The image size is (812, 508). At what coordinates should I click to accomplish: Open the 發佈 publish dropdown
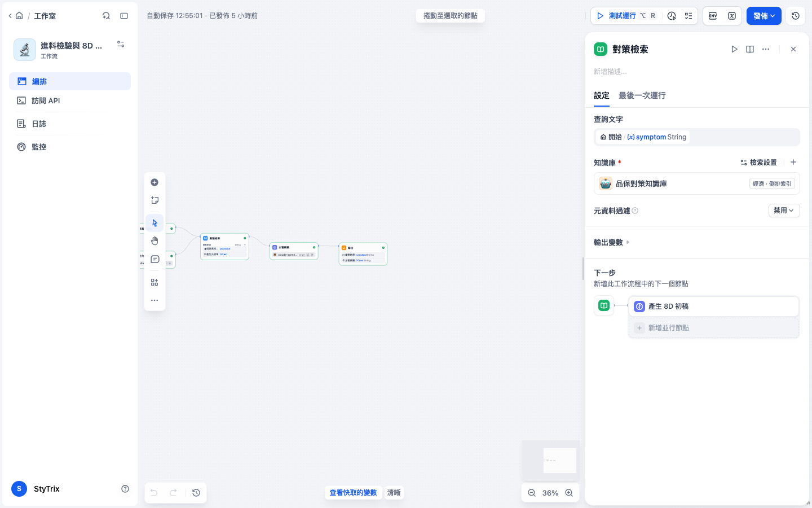point(764,16)
